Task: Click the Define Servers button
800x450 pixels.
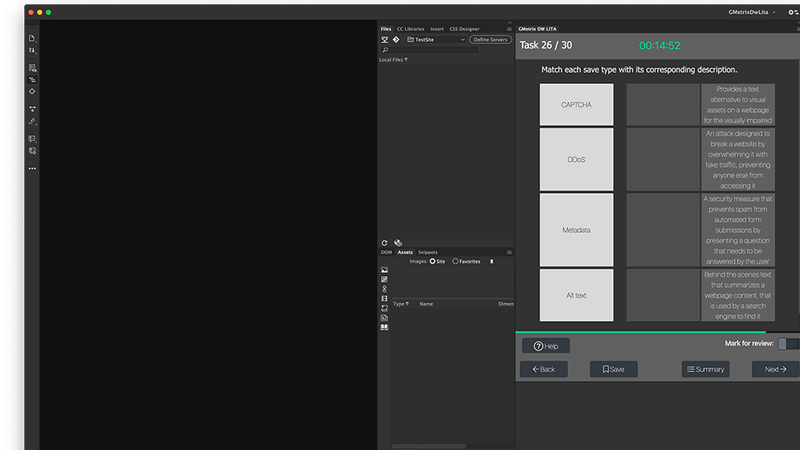Action: [x=490, y=39]
